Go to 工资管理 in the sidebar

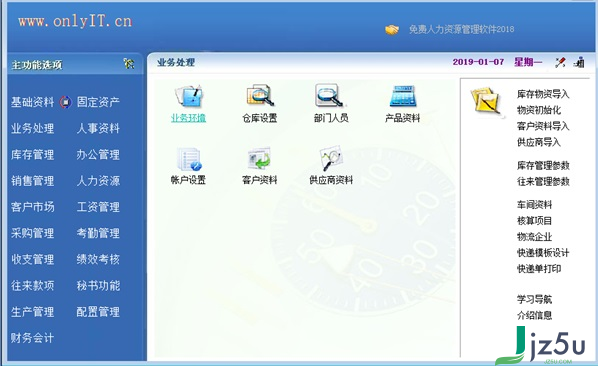(98, 207)
